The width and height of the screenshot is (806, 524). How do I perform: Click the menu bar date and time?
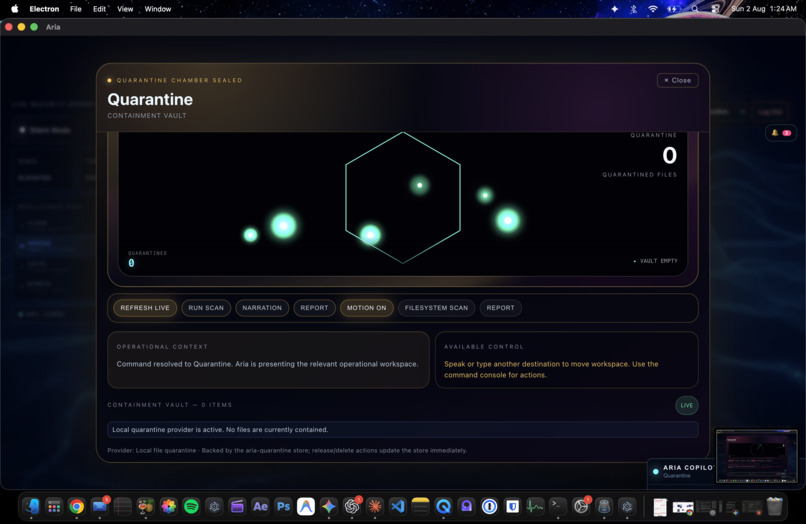pos(764,9)
